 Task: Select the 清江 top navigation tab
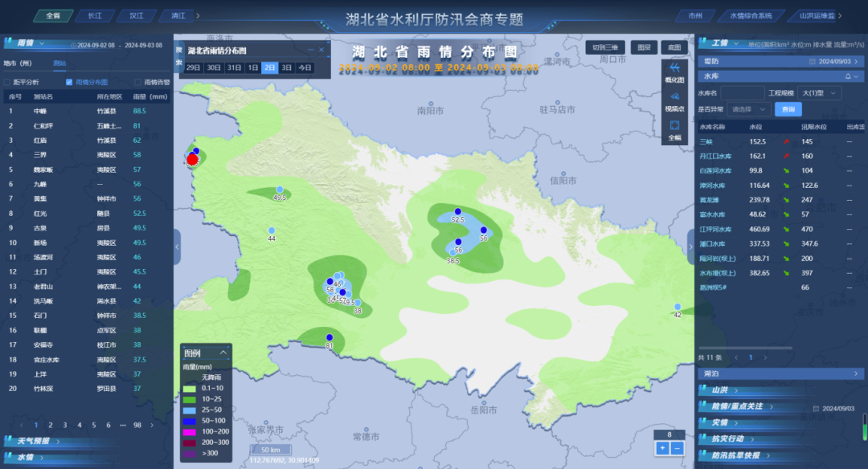[x=178, y=16]
